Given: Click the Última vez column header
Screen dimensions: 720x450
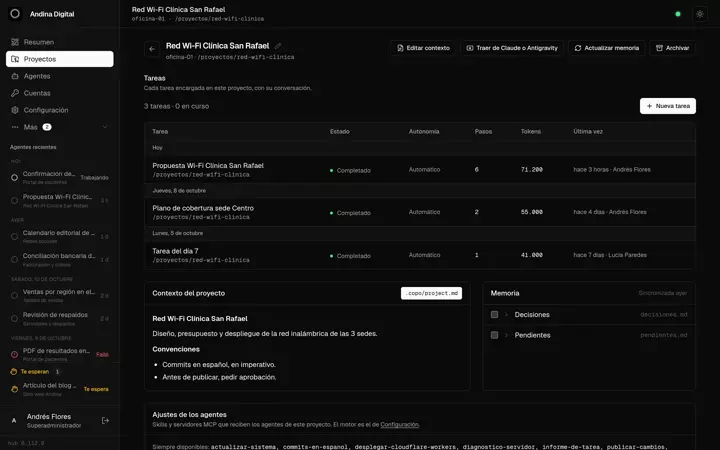Looking at the screenshot, I should coord(588,131).
